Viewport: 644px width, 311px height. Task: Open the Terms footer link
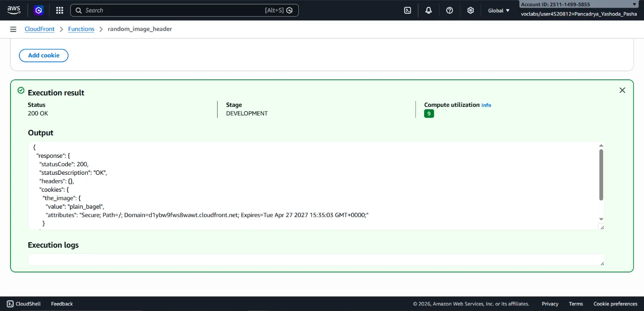(576, 304)
